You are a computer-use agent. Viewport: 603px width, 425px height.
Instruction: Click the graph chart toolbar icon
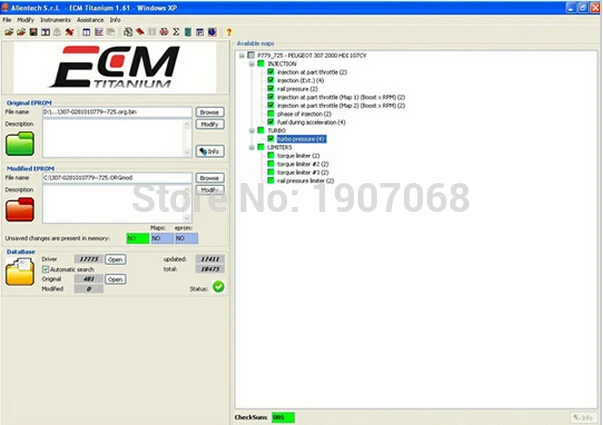pyautogui.click(x=99, y=32)
